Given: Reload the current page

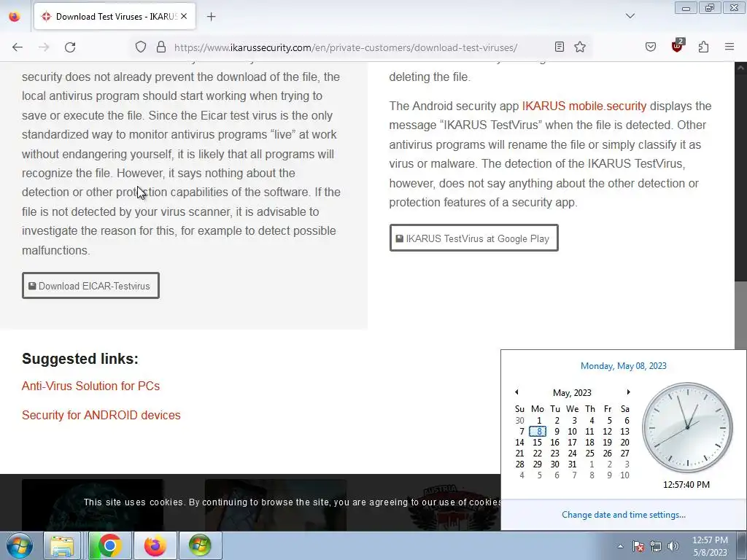Looking at the screenshot, I should (70, 47).
